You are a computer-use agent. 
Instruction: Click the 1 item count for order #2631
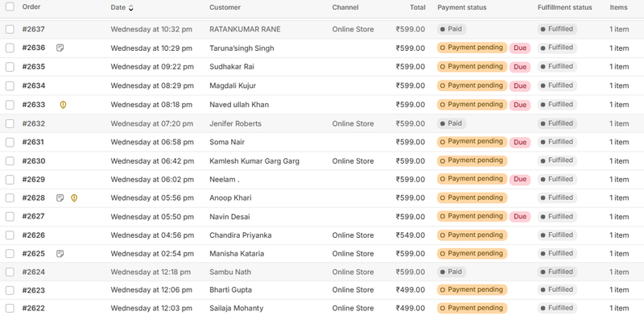point(619,142)
